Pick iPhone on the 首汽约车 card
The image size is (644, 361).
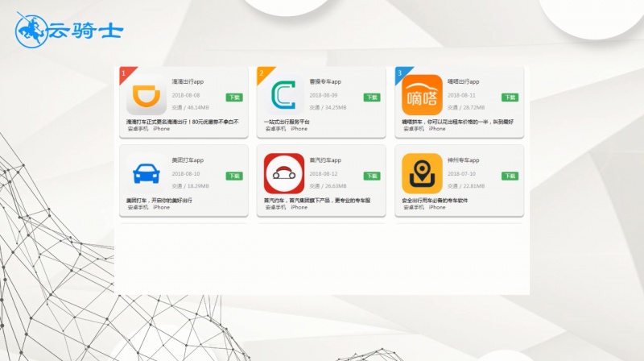click(x=299, y=207)
